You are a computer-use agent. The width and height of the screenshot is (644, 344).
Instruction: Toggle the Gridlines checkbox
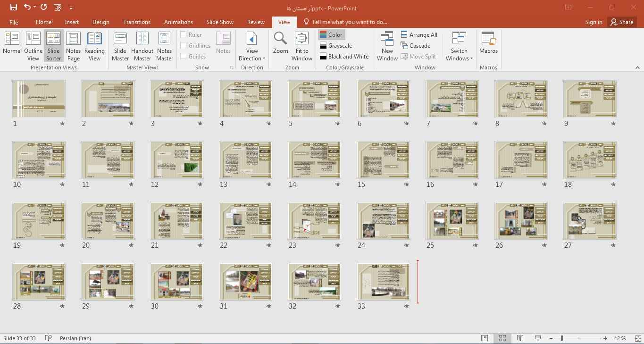click(x=184, y=45)
